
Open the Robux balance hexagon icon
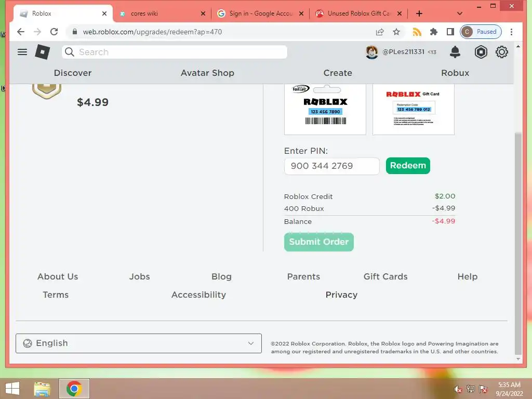coord(481,52)
